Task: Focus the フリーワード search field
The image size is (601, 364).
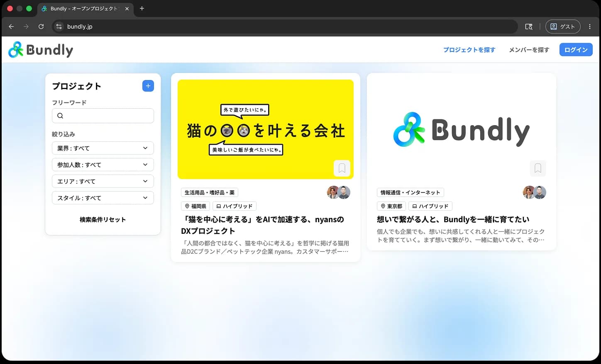Action: [103, 116]
